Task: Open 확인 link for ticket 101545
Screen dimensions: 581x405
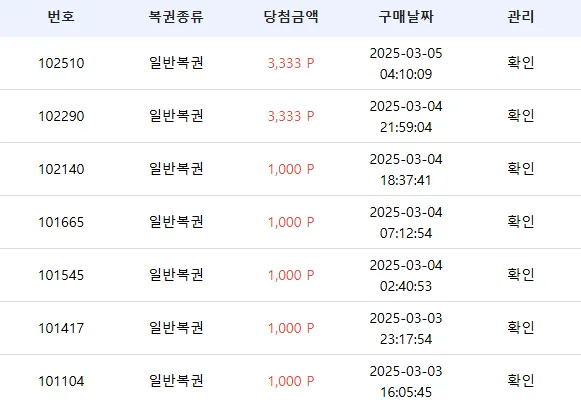Action: [521, 275]
